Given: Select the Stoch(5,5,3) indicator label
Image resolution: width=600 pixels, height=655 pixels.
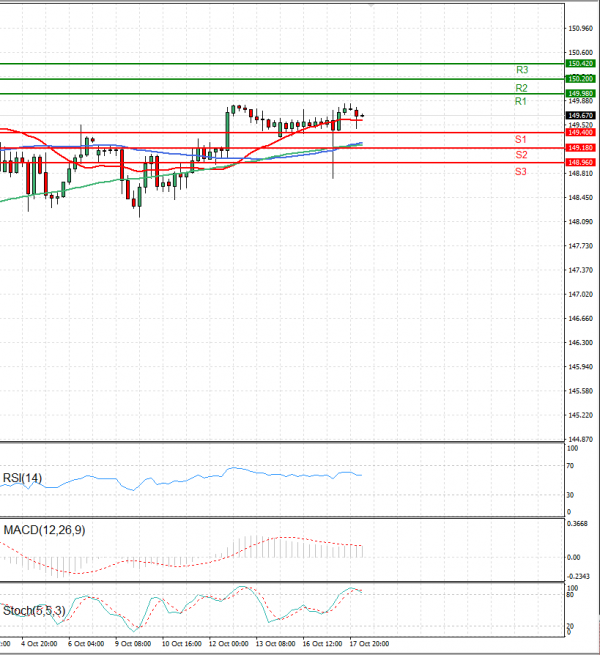Looking at the screenshot, I should [x=34, y=611].
